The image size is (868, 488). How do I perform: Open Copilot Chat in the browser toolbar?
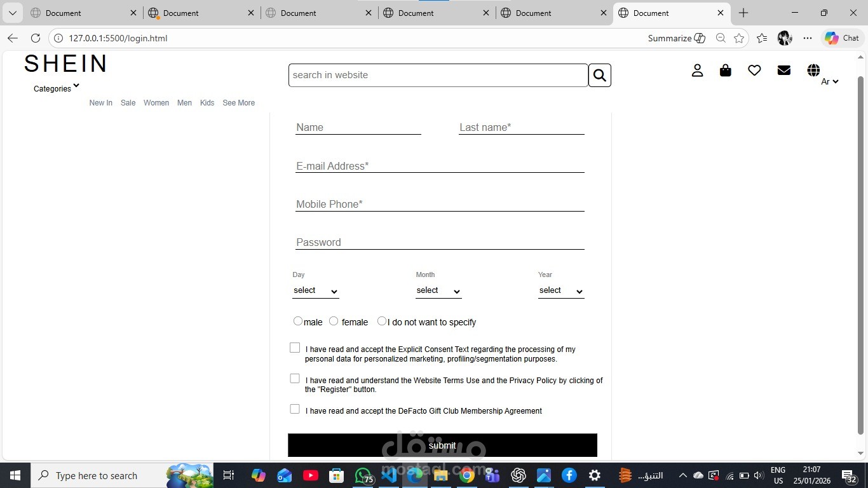842,38
